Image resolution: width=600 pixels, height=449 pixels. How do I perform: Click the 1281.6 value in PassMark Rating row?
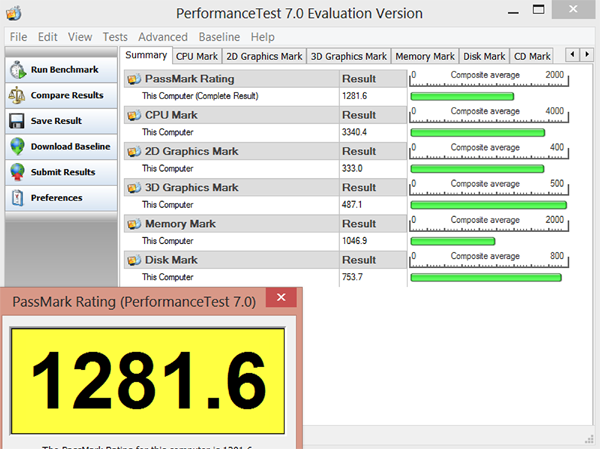pos(354,96)
